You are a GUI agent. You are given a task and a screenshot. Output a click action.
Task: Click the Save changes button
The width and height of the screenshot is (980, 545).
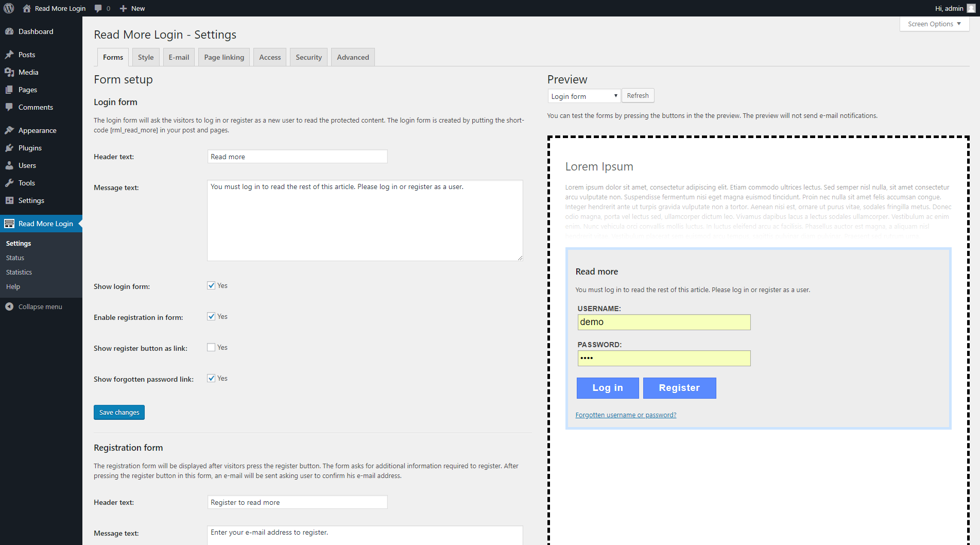[119, 412]
